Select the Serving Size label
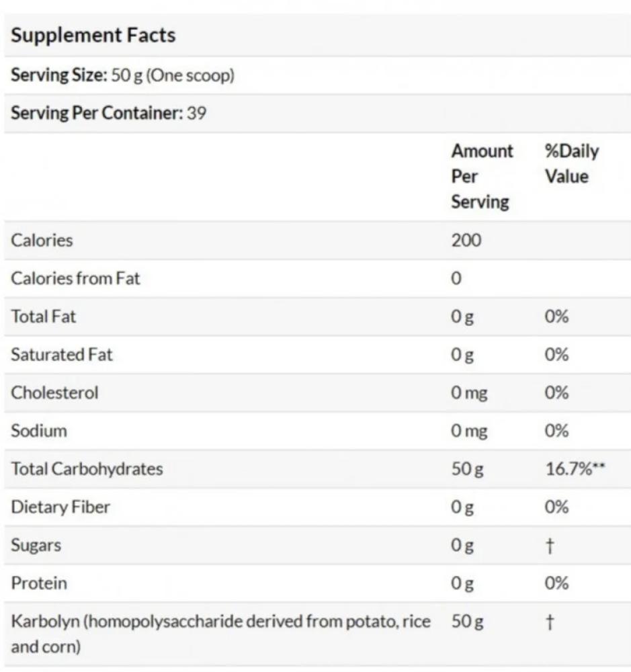Viewport: 631px width, 672px height. coord(59,75)
